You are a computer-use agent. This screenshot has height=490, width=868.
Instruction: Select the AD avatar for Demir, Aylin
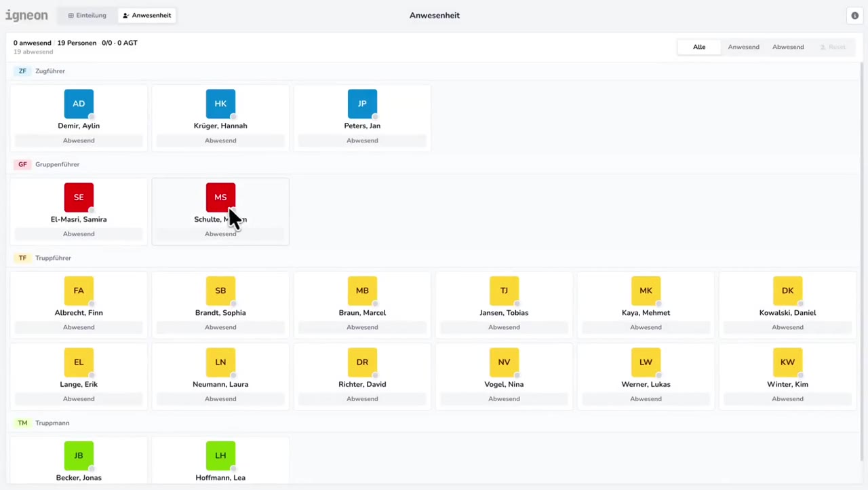coord(79,104)
